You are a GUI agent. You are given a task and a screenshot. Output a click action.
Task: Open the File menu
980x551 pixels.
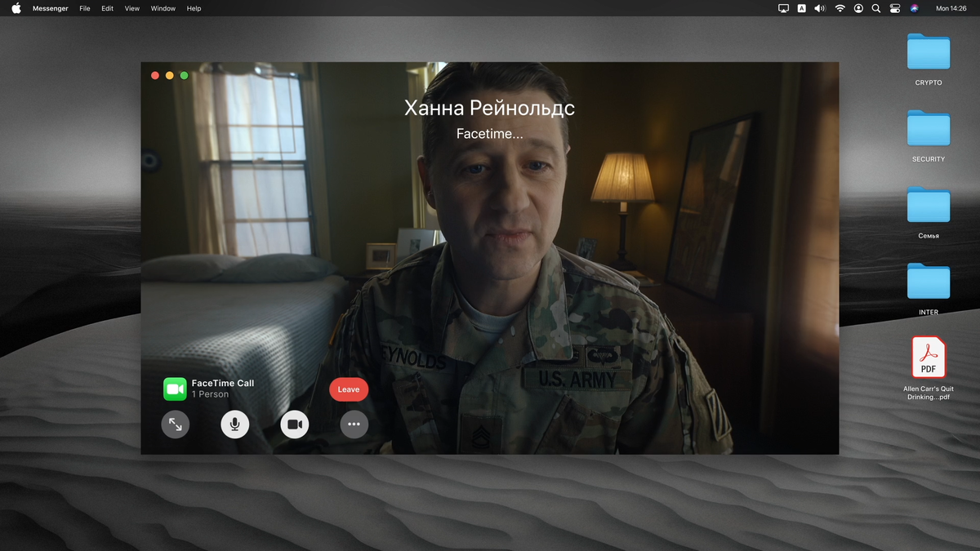tap(85, 8)
